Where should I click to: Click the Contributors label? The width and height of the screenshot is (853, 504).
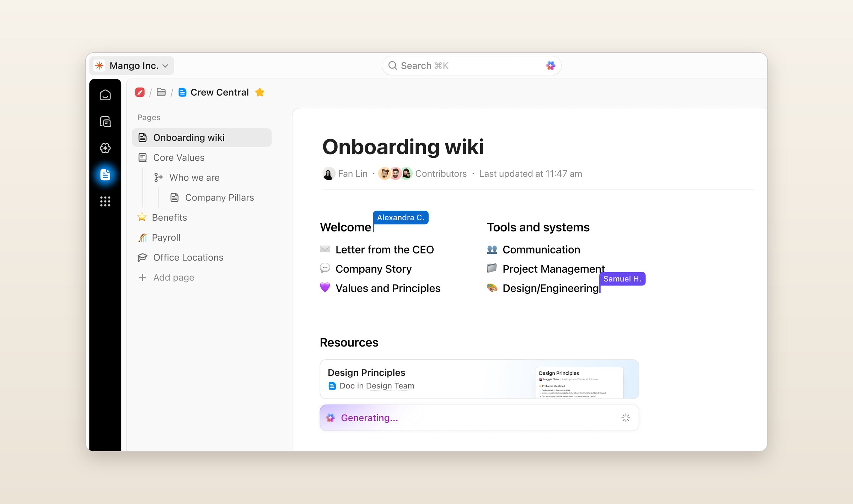click(441, 173)
